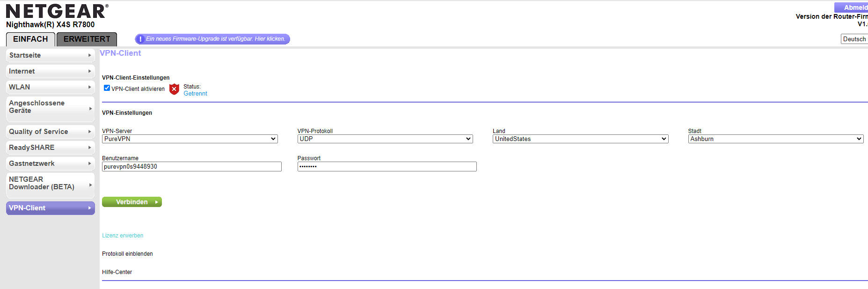The image size is (868, 289).
Task: Open Quality of Service in sidebar
Action: 51,132
